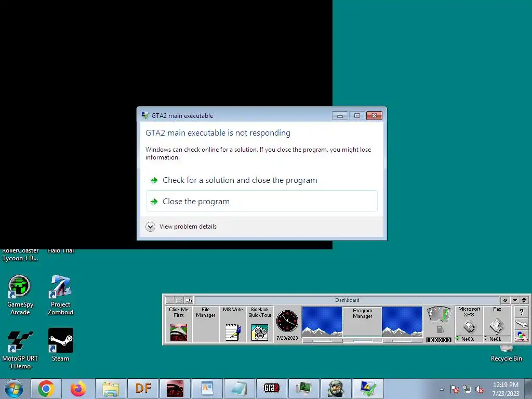Open File Explorer from taskbar
The height and width of the screenshot is (399, 532).
(x=111, y=389)
